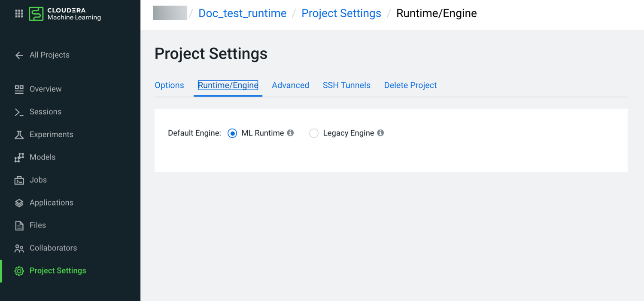This screenshot has height=301, width=644.
Task: Click the Project Settings gear icon
Action: click(19, 271)
